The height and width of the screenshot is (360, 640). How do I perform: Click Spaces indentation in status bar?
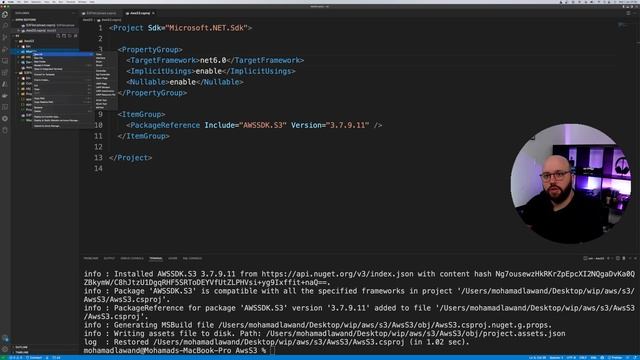556,358
